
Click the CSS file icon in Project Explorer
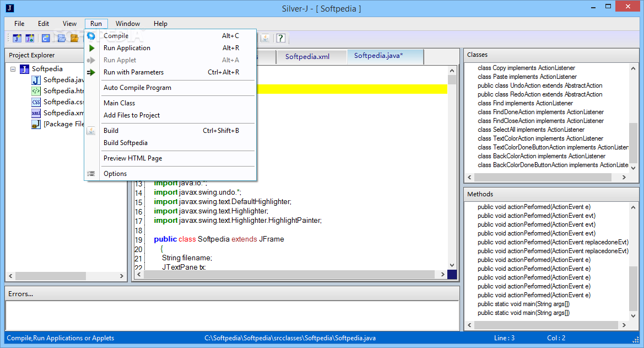tap(36, 102)
